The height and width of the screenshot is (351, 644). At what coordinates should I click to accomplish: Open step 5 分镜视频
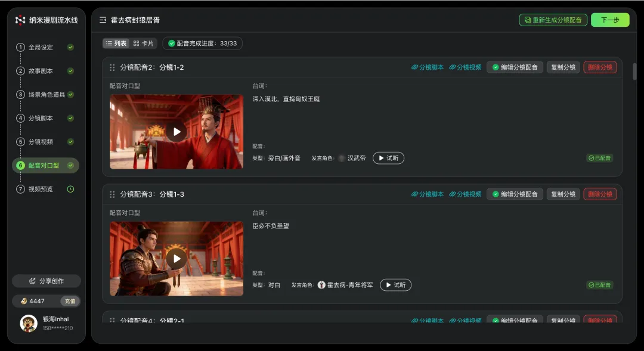(x=45, y=142)
